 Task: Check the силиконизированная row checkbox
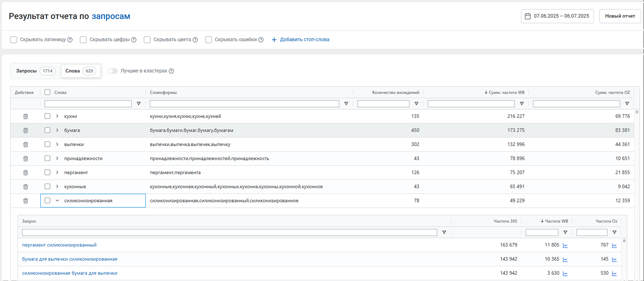point(48,200)
